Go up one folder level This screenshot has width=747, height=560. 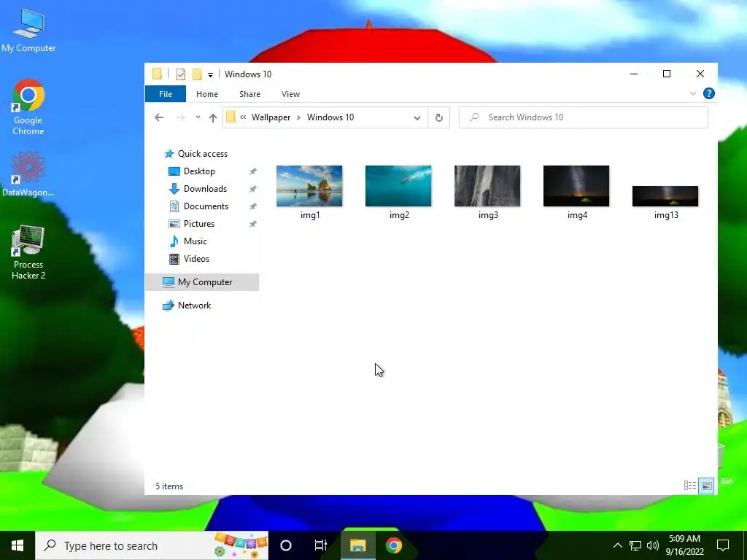[x=213, y=117]
